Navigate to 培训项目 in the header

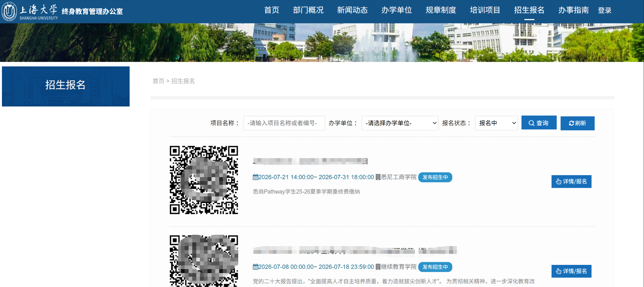coord(485,10)
